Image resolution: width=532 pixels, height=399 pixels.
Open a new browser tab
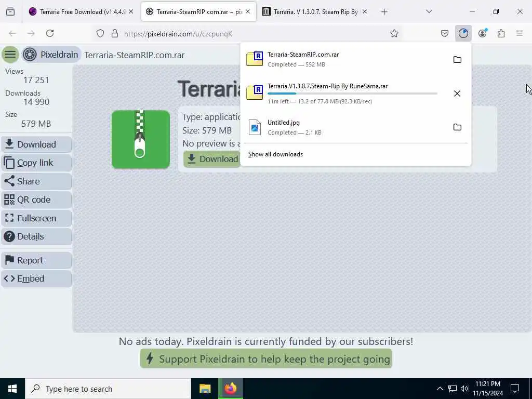coord(384,12)
